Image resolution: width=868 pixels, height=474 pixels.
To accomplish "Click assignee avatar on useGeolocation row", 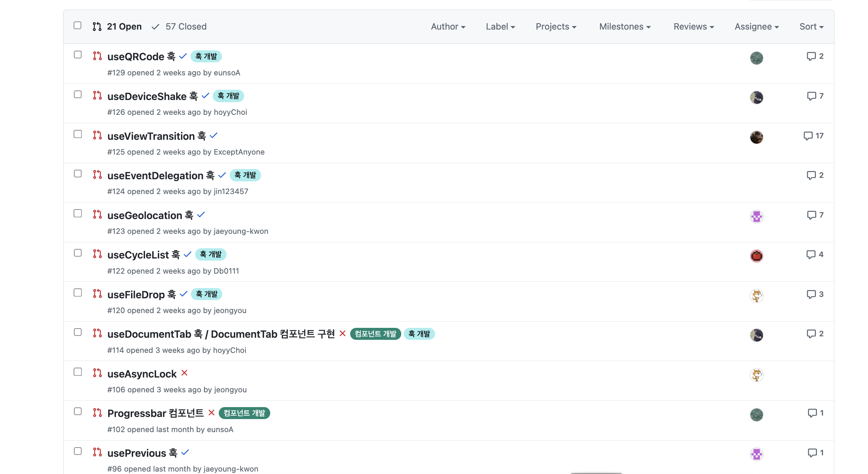I will click(756, 217).
